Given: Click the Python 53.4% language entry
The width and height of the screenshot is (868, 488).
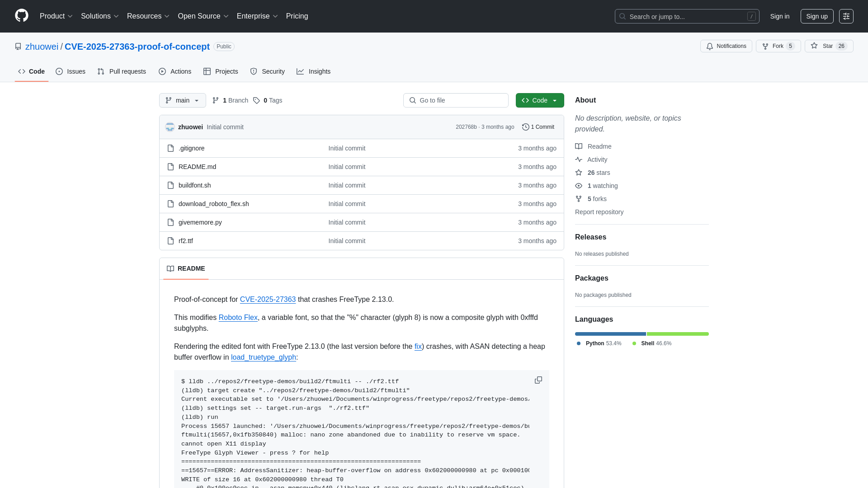Looking at the screenshot, I should [599, 343].
